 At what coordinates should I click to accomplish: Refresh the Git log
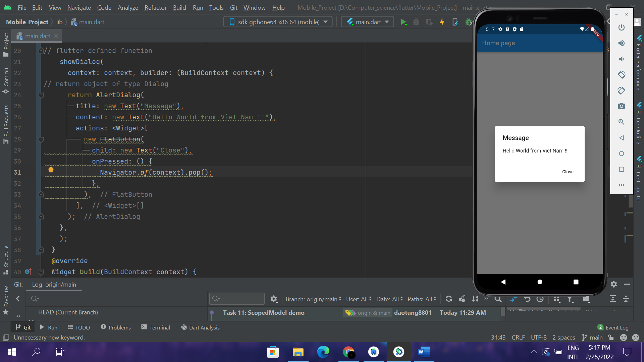(x=449, y=299)
